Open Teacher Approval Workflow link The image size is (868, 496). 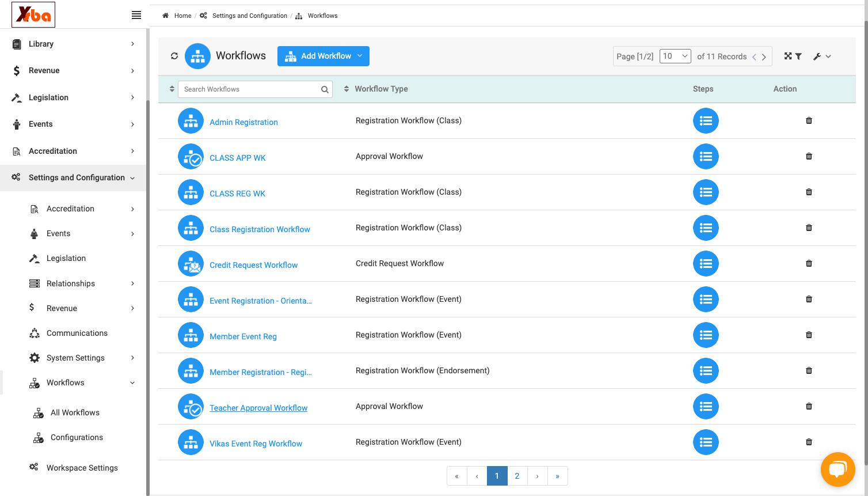258,408
